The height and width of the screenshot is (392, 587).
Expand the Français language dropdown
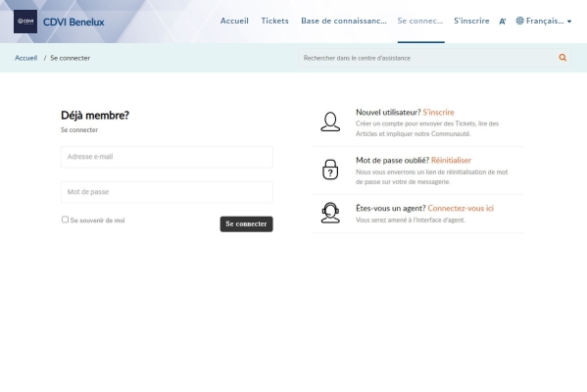click(549, 21)
